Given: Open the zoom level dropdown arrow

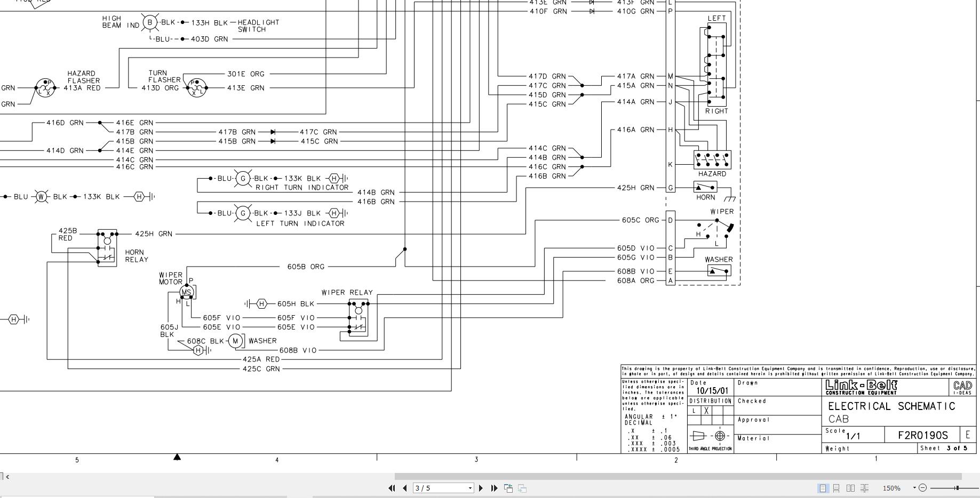Looking at the screenshot, I should (914, 488).
